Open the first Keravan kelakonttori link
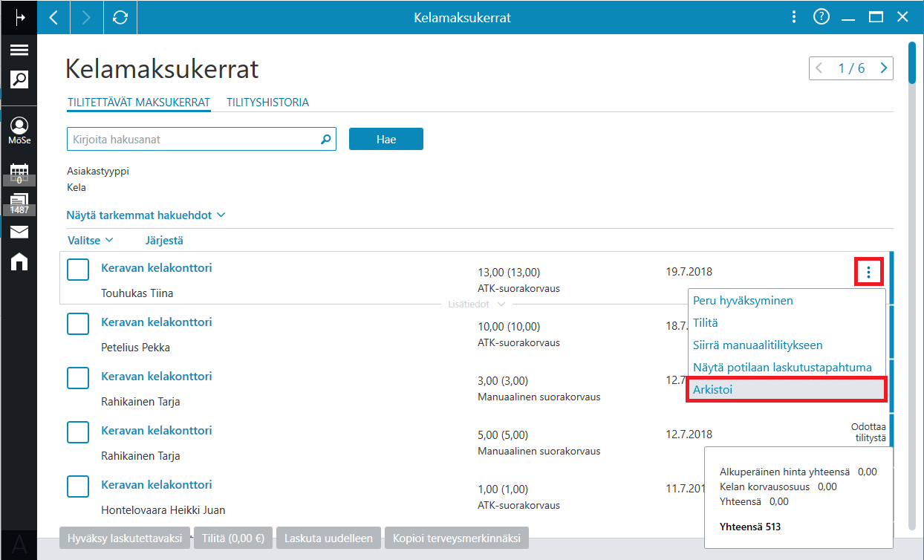This screenshot has height=560, width=924. [157, 268]
